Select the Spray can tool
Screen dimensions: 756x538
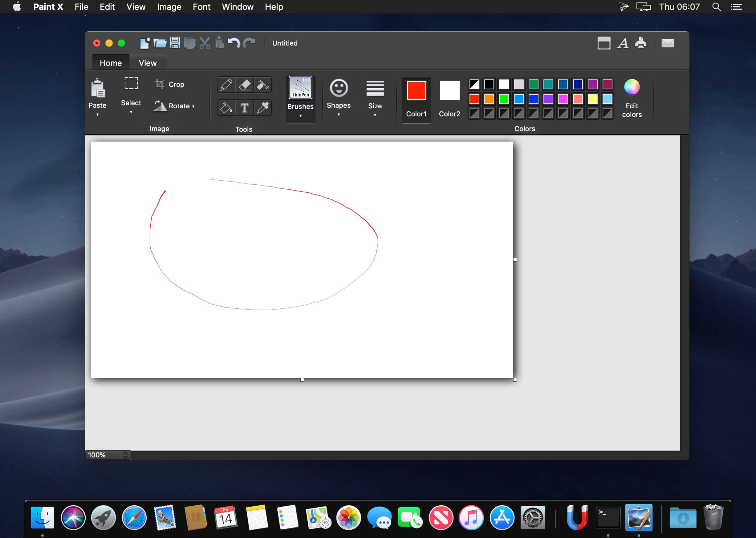tap(262, 85)
